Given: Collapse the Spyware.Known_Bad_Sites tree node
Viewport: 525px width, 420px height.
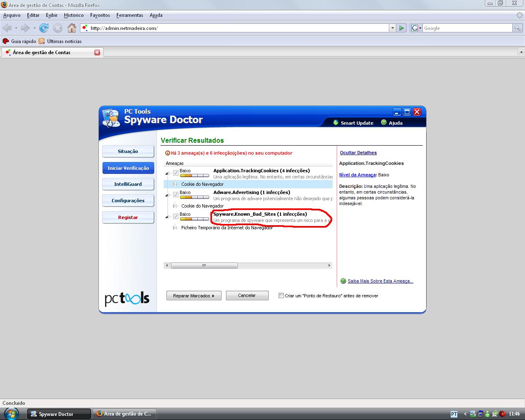Looking at the screenshot, I should pos(167,217).
